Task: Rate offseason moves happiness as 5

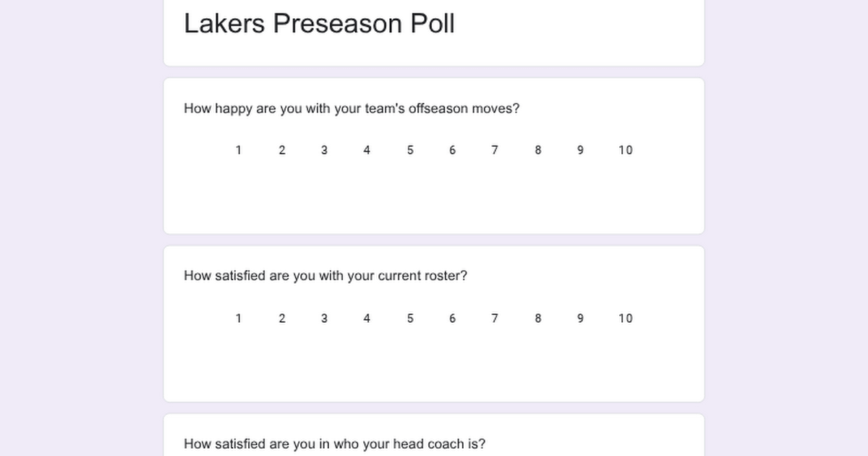Action: 409,150
